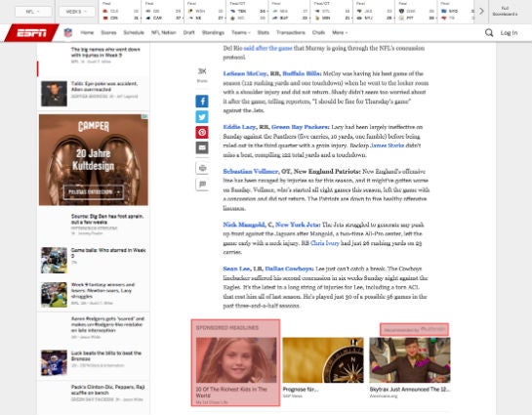The image size is (532, 415).
Task: Open the Chalk tab
Action: [318, 32]
